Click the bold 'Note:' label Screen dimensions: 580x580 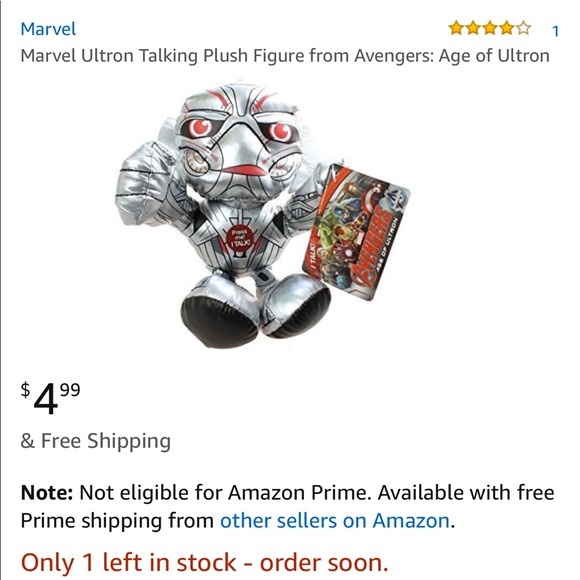point(47,493)
